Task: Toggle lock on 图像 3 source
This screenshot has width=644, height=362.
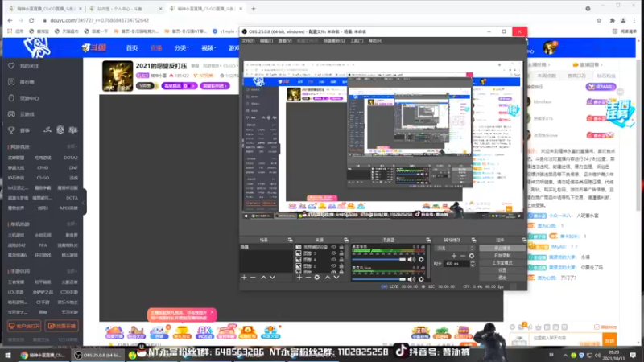Action: click(341, 253)
